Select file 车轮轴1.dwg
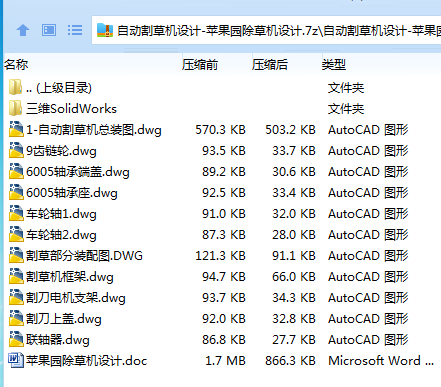Viewport: 441px width, 387px height. (61, 214)
